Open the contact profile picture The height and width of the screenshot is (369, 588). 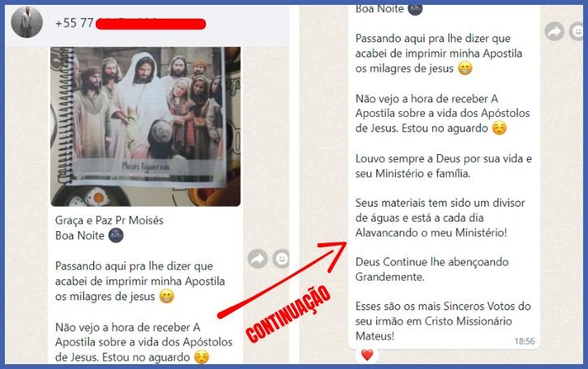click(27, 22)
